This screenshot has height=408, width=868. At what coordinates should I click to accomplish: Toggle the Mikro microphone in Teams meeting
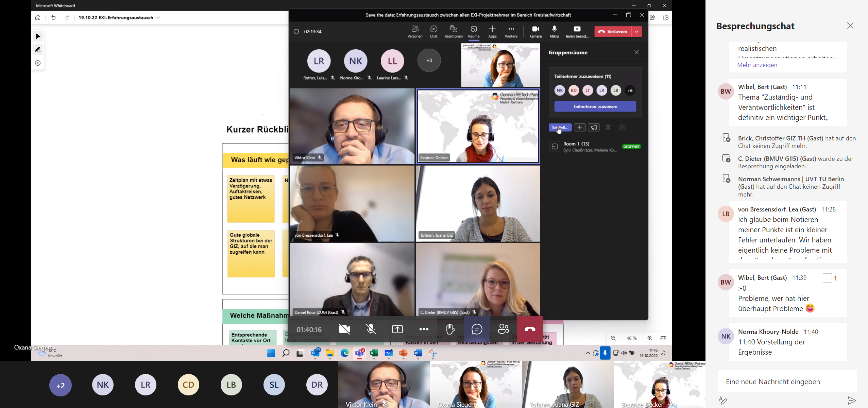coord(554,32)
